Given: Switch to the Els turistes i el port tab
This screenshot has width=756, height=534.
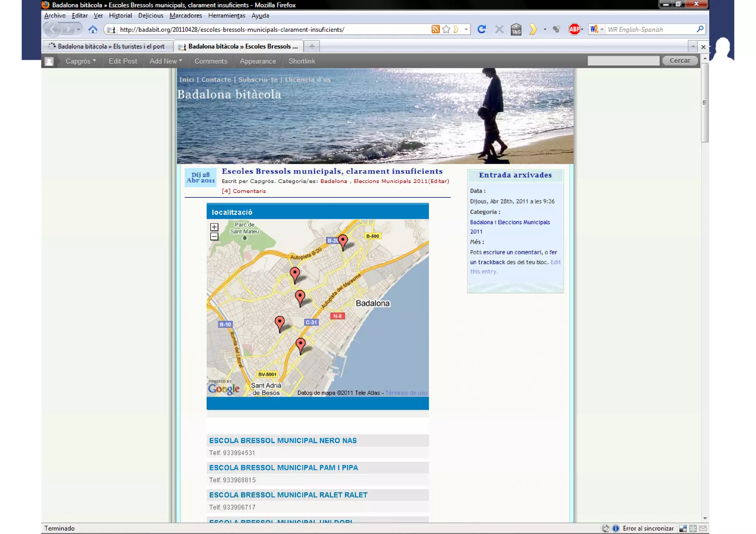Looking at the screenshot, I should pyautogui.click(x=111, y=46).
